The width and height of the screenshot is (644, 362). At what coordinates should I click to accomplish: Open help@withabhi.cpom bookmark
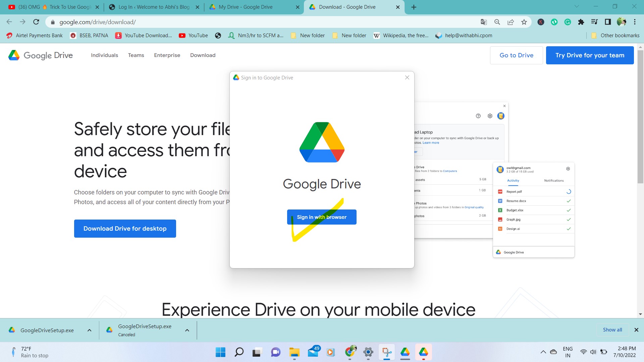[464, 36]
